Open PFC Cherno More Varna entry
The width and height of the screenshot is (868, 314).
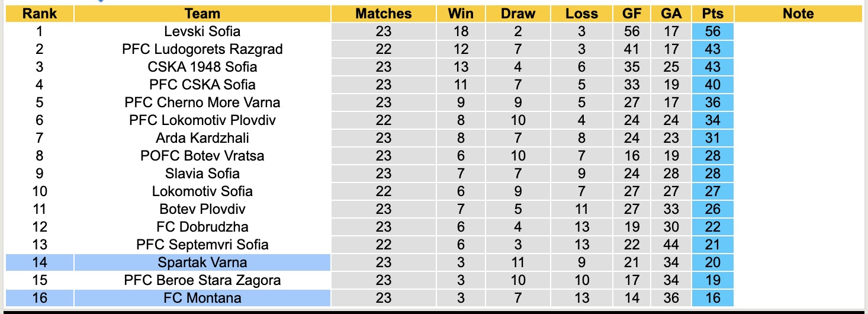[202, 102]
